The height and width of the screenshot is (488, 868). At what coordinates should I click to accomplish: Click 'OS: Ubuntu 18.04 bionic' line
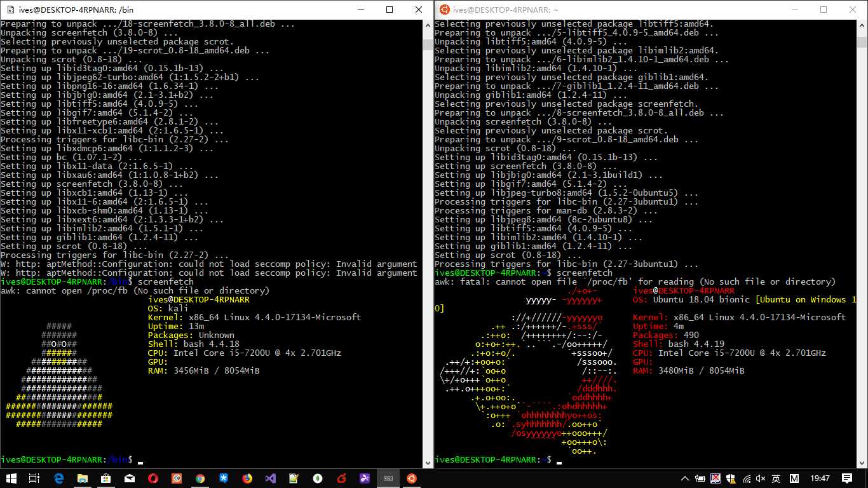point(692,299)
